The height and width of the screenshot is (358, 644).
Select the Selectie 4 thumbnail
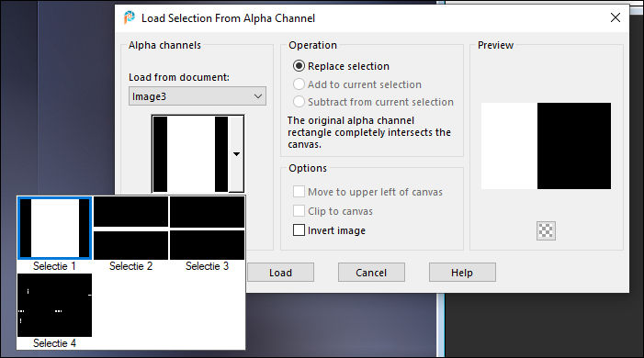click(54, 305)
